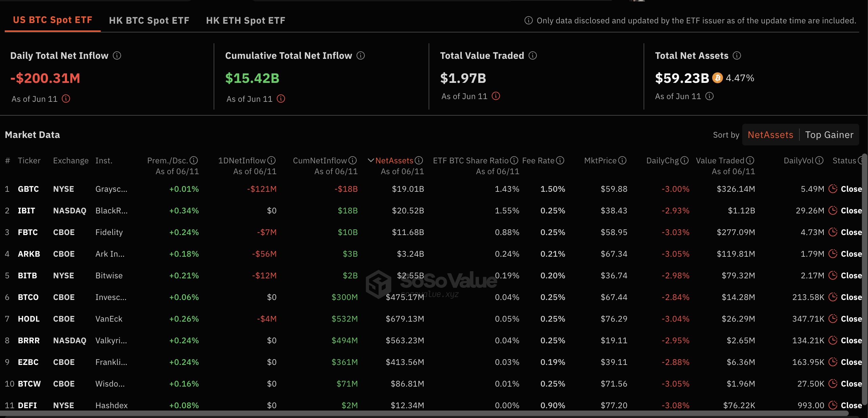
Task: Click the clock status icon in BITB row
Action: click(x=833, y=275)
